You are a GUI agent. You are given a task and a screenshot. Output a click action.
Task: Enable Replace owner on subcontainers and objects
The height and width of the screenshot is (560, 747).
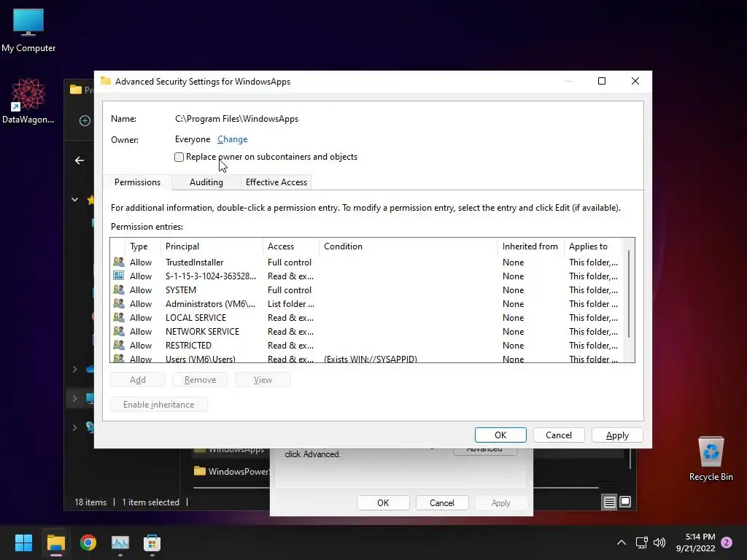[x=179, y=157]
